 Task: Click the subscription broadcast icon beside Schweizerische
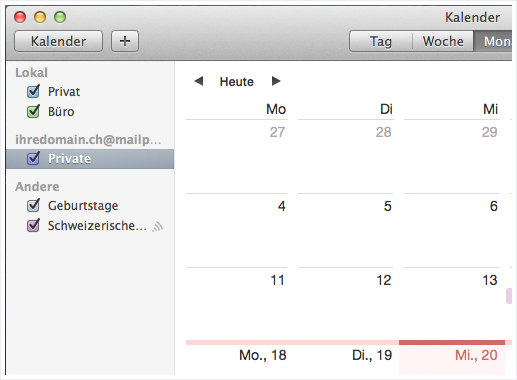coord(158,227)
